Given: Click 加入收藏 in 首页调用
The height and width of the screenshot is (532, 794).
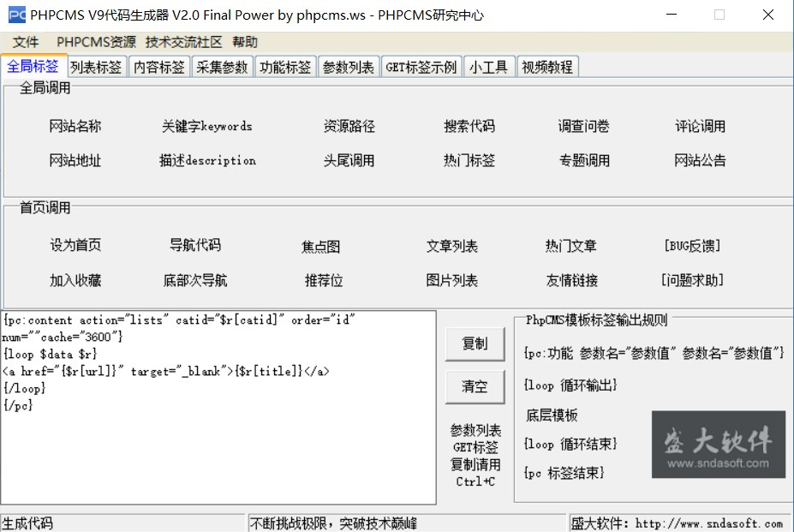Looking at the screenshot, I should 75,280.
